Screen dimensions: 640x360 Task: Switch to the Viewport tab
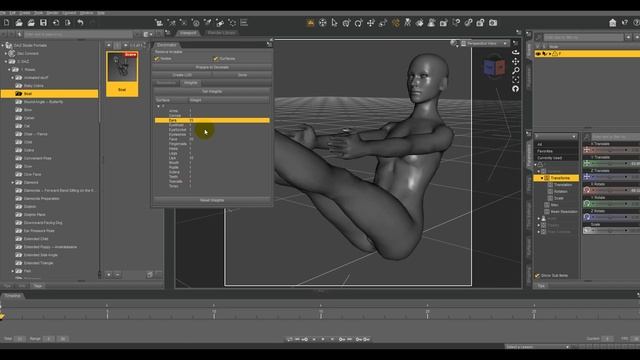[x=188, y=33]
